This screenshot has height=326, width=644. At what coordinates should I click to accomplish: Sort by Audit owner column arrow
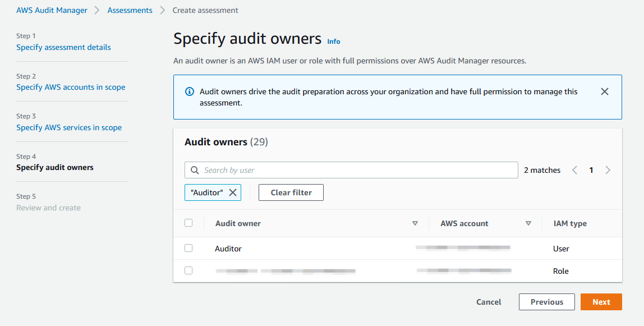tap(415, 223)
